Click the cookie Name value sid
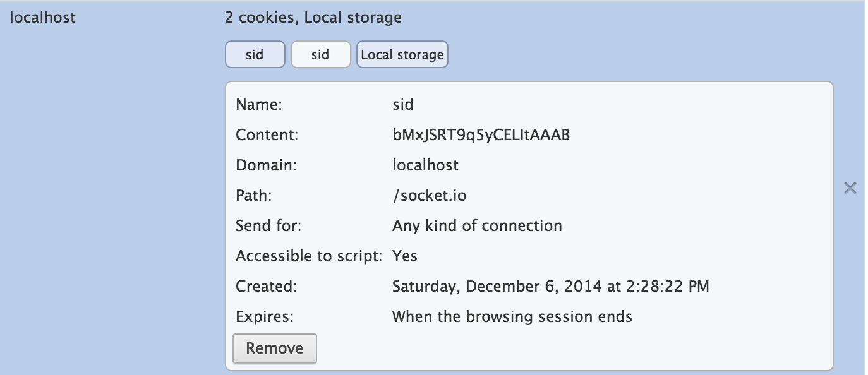The height and width of the screenshot is (375, 868). point(402,105)
